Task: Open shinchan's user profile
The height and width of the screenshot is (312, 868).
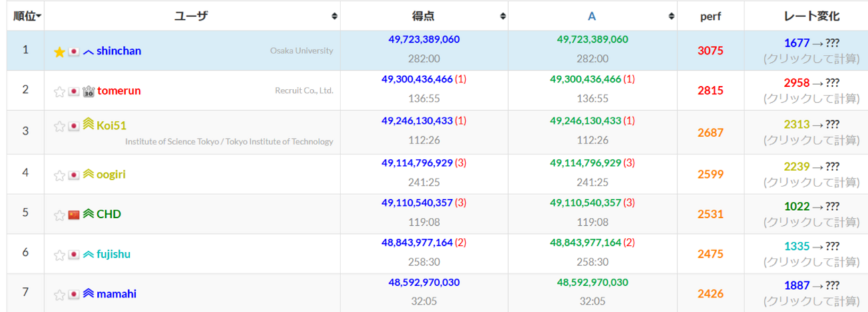Action: pos(119,51)
